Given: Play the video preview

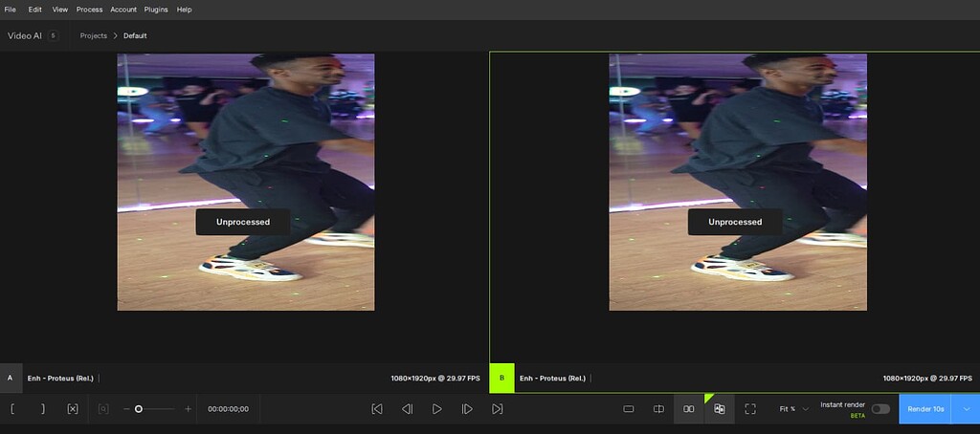Looking at the screenshot, I should pyautogui.click(x=436, y=409).
